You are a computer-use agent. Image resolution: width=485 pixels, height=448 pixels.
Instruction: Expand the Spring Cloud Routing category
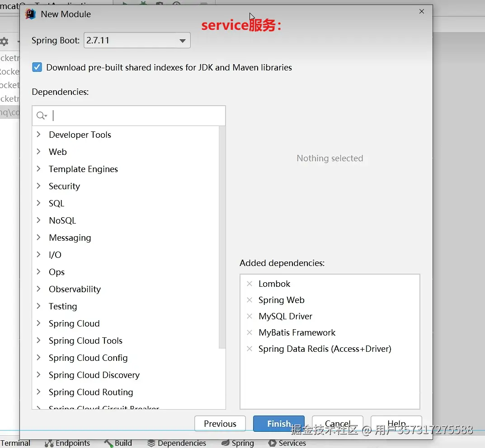(x=39, y=392)
